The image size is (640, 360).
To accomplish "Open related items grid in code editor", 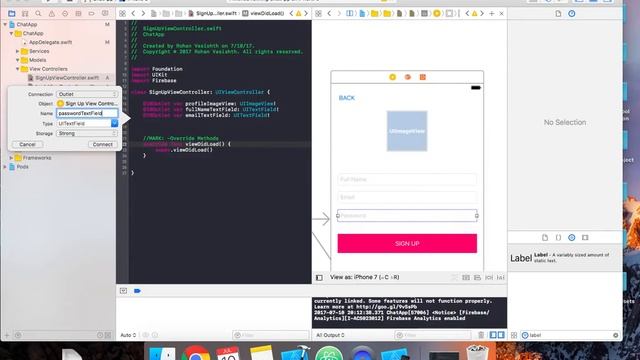I will (122, 13).
